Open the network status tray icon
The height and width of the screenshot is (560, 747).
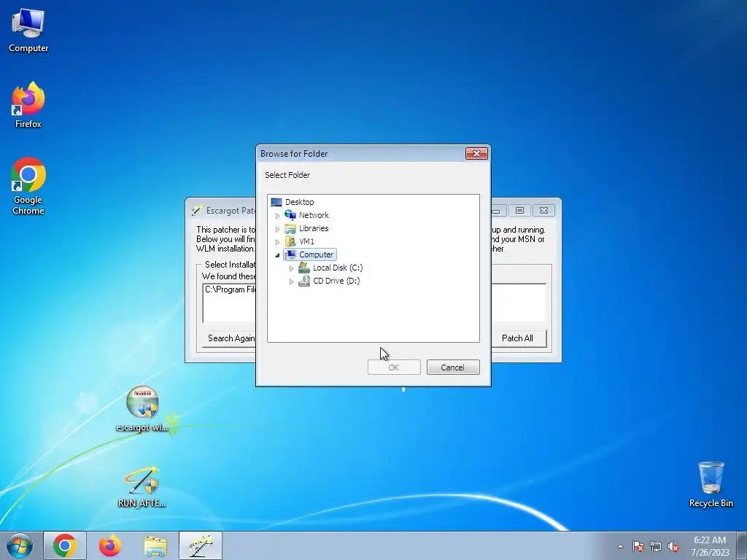656,546
